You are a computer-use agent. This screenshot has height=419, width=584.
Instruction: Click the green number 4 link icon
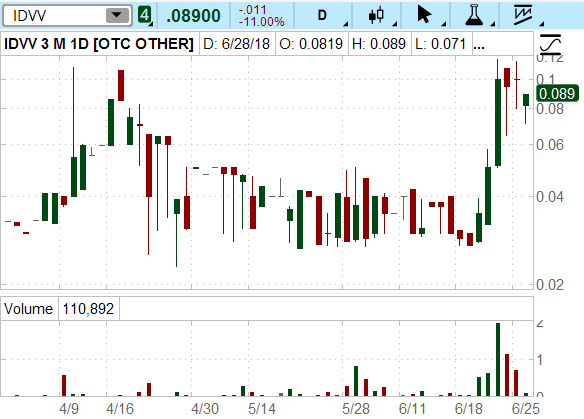click(145, 15)
